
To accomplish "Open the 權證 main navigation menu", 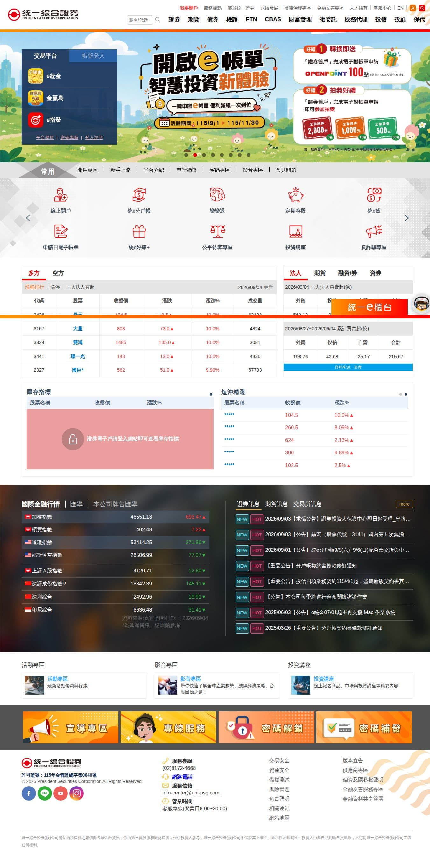I will pos(232,19).
